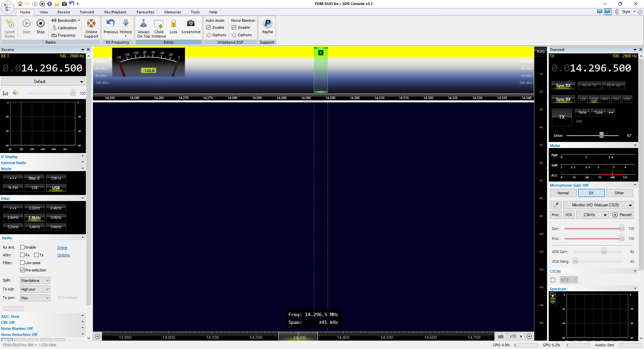Viewport: 644px width, 349px height.
Task: Click the Stop radio icon
Action: click(40, 24)
